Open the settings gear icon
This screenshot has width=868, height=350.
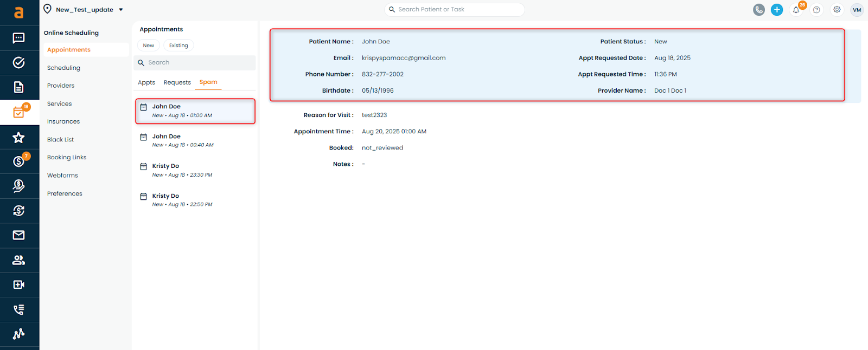point(837,10)
